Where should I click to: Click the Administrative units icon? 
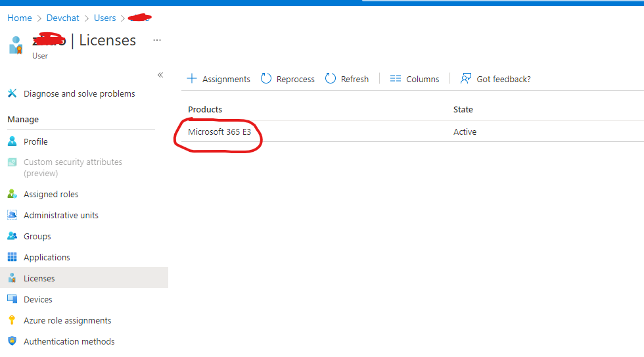tap(12, 215)
